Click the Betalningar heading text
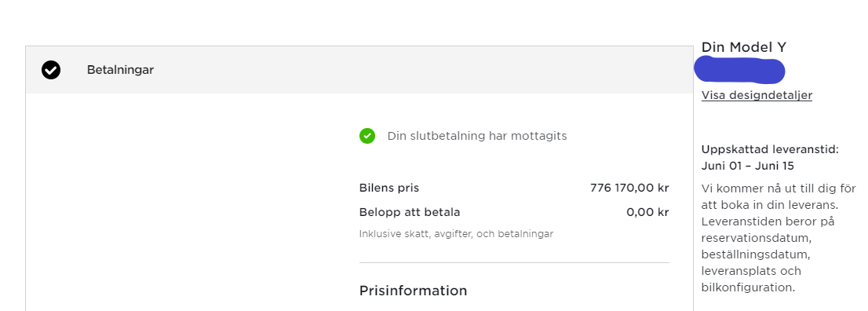Viewport: 868px width, 311px height. pyautogui.click(x=120, y=70)
